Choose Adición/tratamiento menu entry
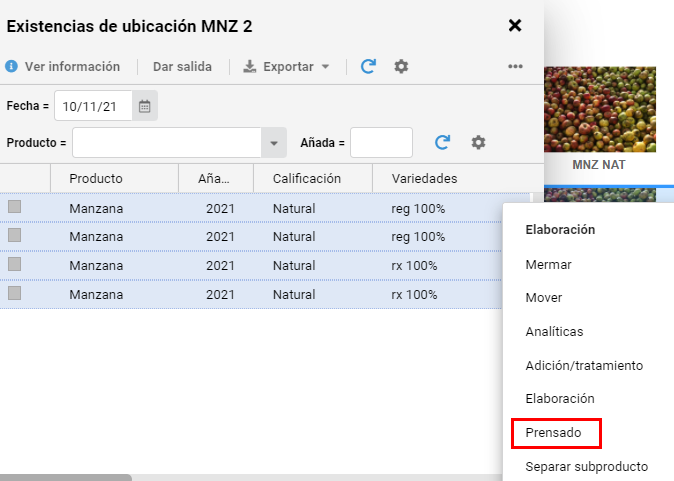The width and height of the screenshot is (674, 481). coord(584,365)
